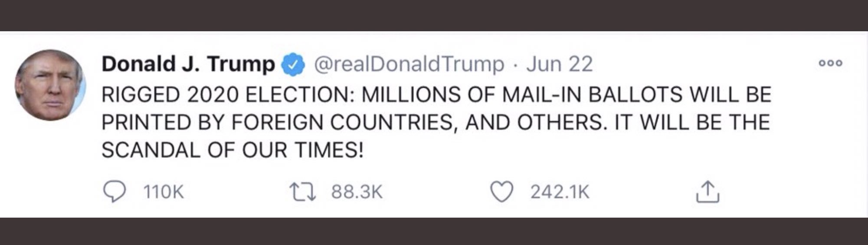Click the phrase SCANDAL OF OUR TIMES!

tap(232, 150)
